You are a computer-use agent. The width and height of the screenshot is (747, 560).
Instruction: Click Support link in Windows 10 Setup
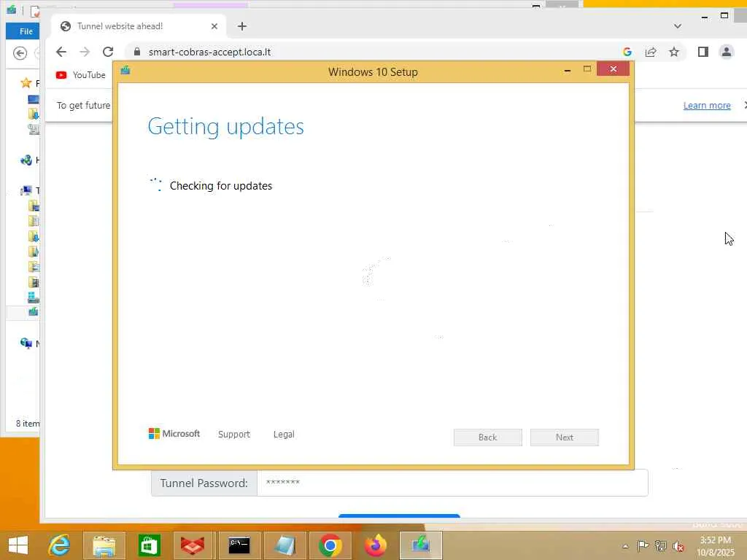234,435
